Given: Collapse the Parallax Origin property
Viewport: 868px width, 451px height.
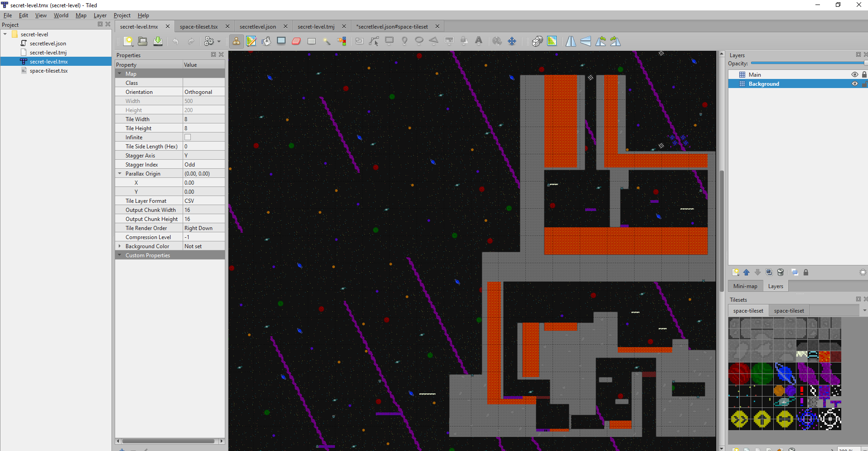Looking at the screenshot, I should coord(120,173).
